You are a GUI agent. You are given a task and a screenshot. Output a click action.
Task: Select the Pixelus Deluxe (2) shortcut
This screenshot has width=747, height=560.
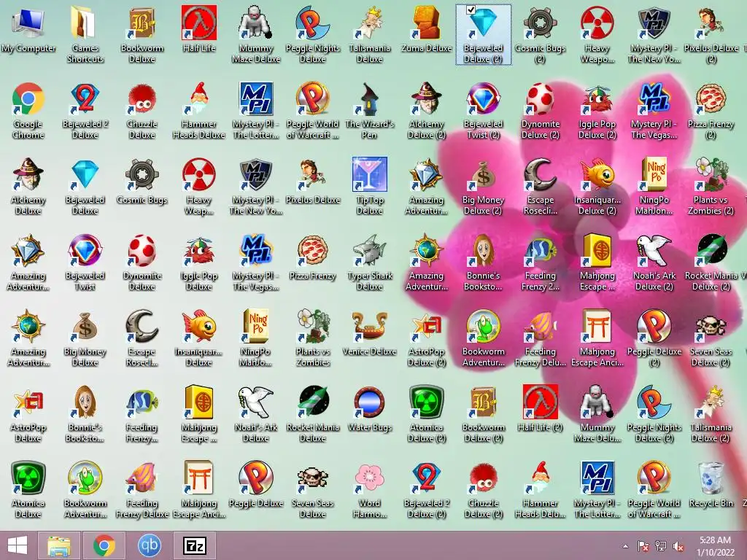(711, 34)
